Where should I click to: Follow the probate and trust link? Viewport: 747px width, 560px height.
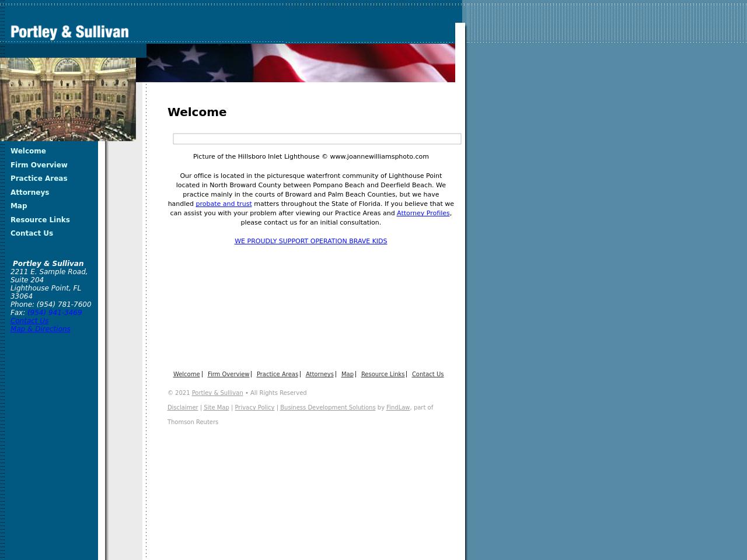click(x=224, y=204)
